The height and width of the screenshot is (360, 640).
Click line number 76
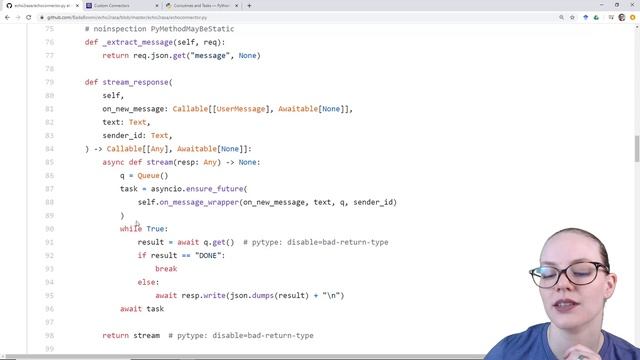click(x=49, y=42)
